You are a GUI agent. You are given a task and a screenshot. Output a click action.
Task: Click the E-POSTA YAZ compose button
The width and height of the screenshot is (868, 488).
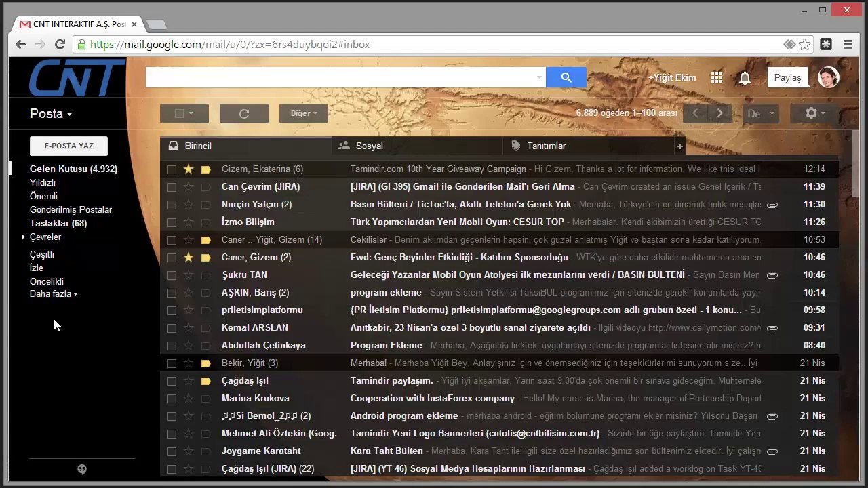68,146
